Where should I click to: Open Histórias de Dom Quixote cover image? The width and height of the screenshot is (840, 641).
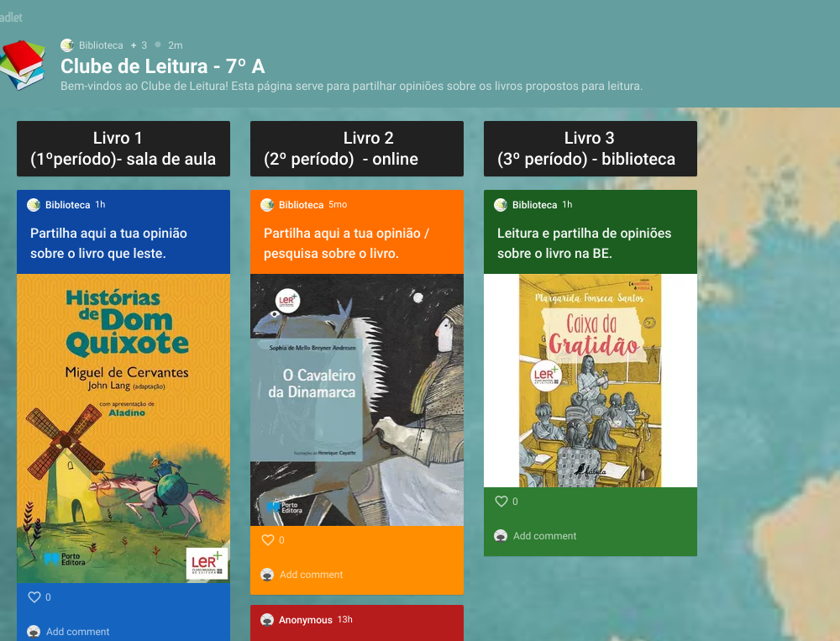(123, 428)
